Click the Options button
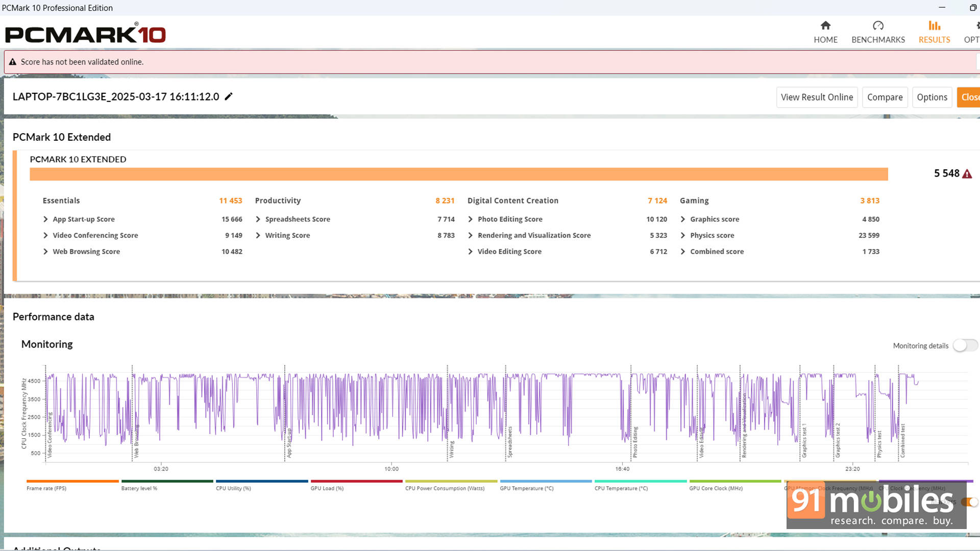This screenshot has height=551, width=980. coord(932,97)
